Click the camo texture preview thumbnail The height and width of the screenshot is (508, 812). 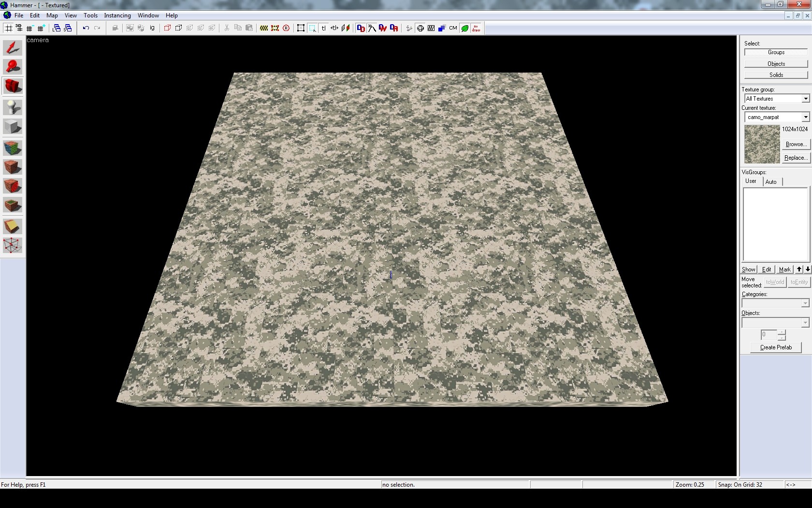click(762, 144)
